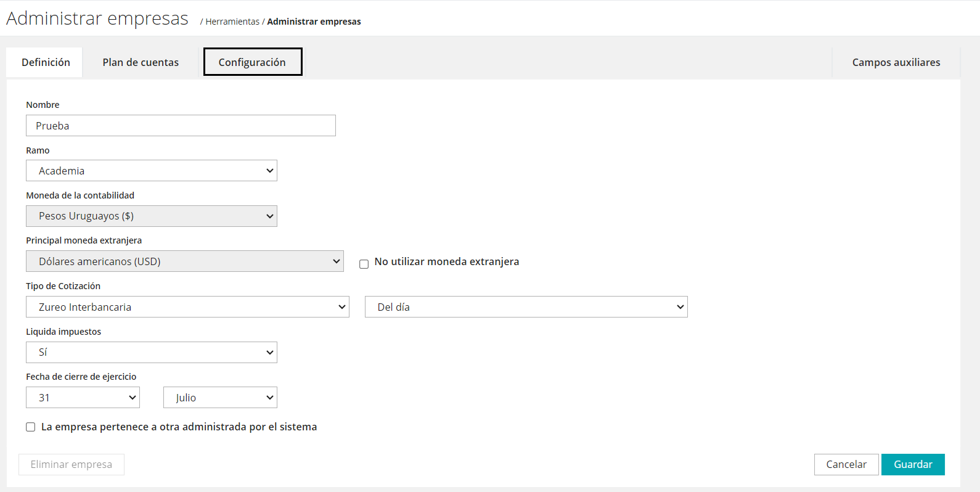Expand the Del día dropdown
Screen dimensions: 980x492
[x=526, y=307]
